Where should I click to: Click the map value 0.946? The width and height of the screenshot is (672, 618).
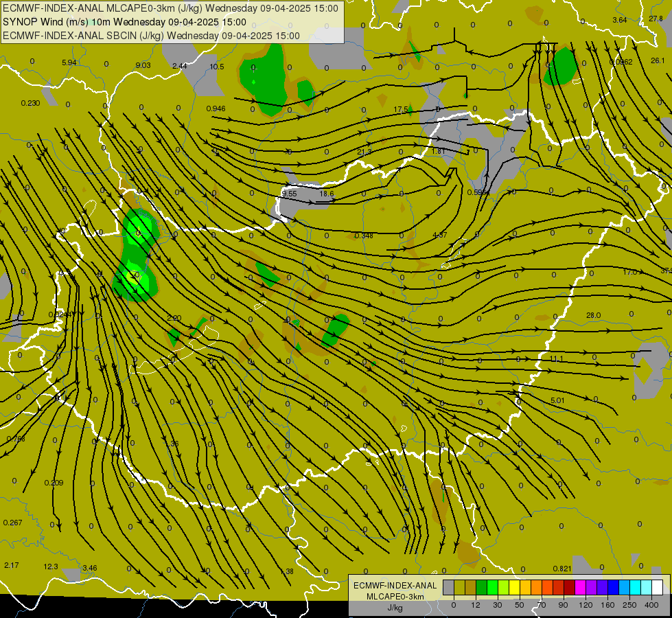coord(216,108)
